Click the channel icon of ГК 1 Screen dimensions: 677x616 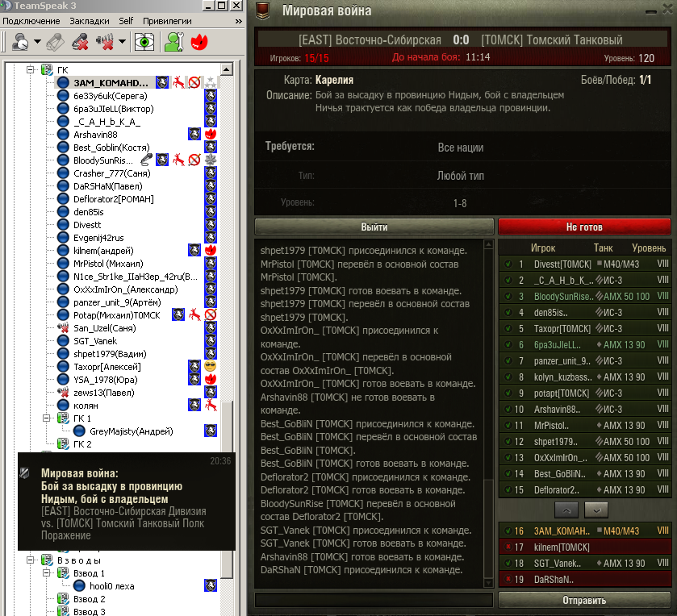(63, 418)
